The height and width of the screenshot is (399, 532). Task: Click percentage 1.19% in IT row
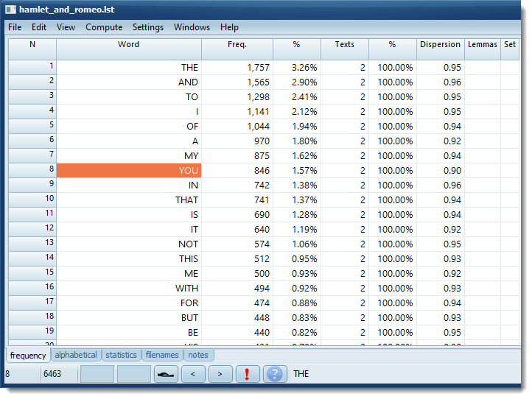point(304,230)
